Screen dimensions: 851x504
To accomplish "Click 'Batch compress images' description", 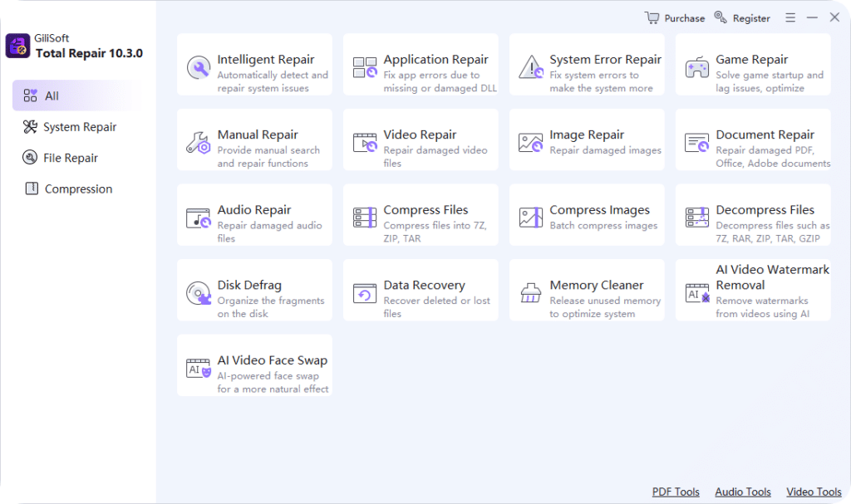I will (x=603, y=226).
